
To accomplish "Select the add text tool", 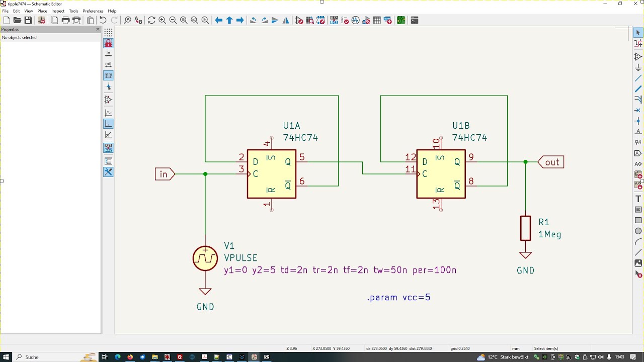I will [638, 199].
